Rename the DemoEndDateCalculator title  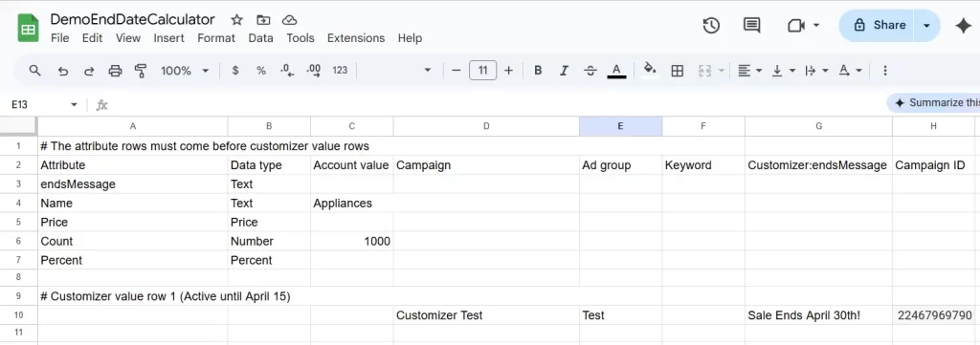(x=132, y=19)
